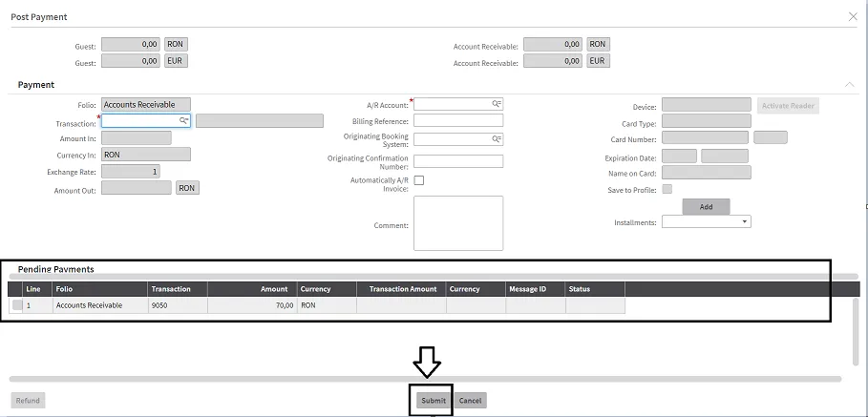
Task: Click the Cancel button
Action: coord(470,401)
